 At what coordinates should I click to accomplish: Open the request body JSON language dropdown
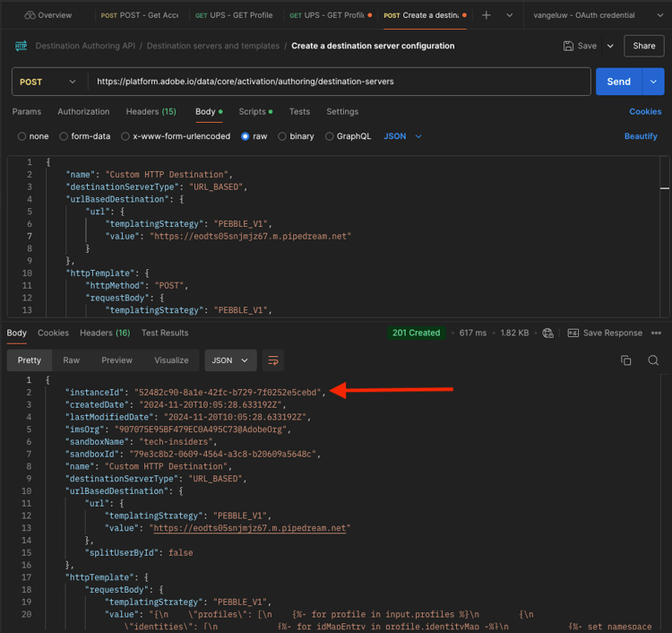402,136
